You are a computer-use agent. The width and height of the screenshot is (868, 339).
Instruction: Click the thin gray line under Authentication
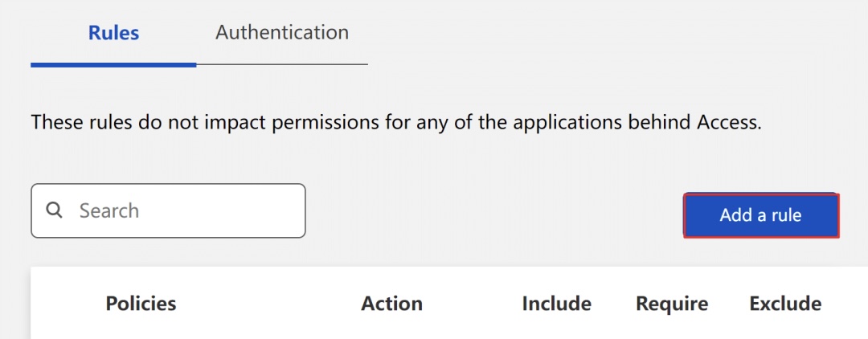[x=282, y=65]
